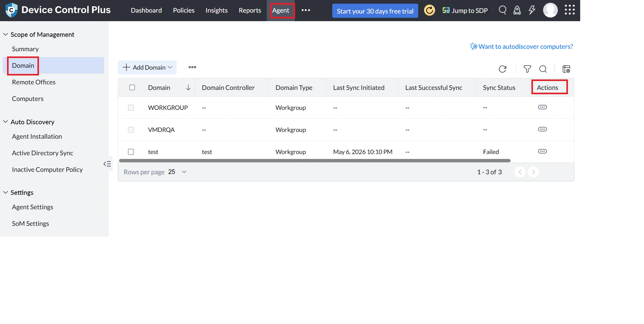Tick the checkbox for VMDRQA row
Viewport: 644px width, 324px height.
coord(131,130)
